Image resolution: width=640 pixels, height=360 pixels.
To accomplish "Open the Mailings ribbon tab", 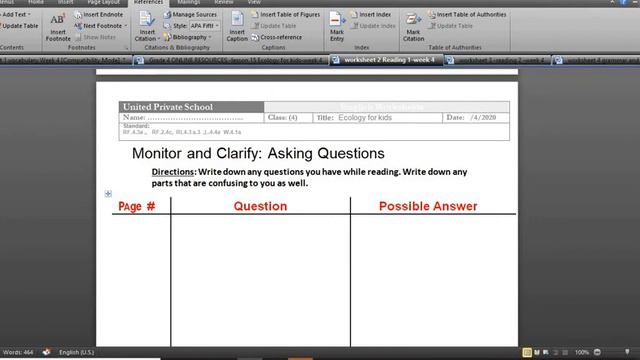I will 189,2.
